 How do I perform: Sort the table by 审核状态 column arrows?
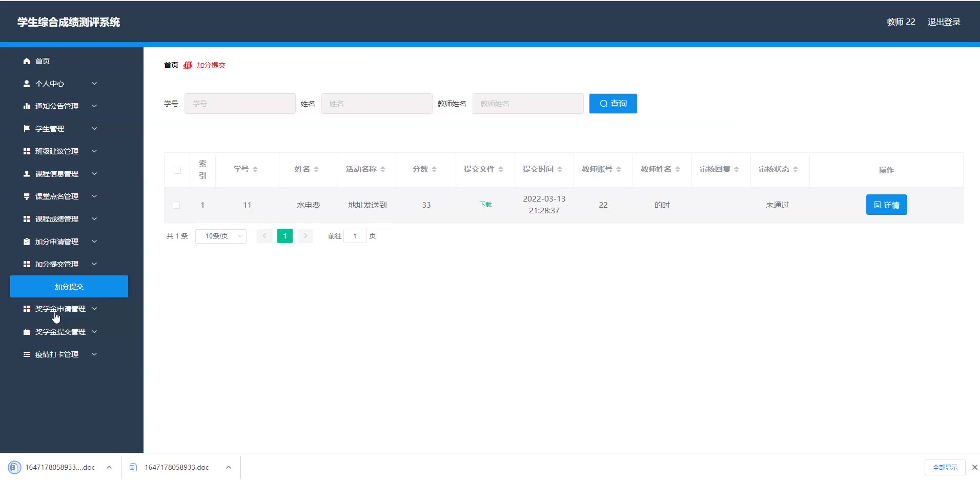point(795,169)
